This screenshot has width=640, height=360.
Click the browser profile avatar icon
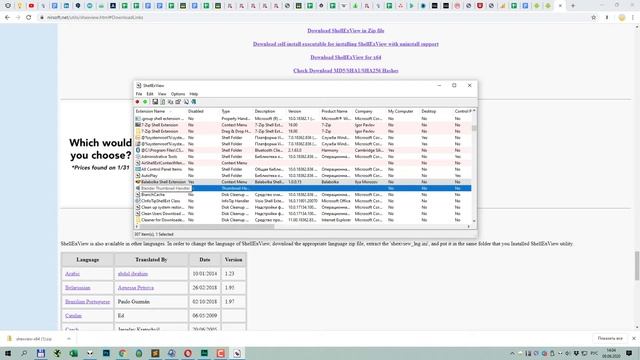[x=622, y=18]
